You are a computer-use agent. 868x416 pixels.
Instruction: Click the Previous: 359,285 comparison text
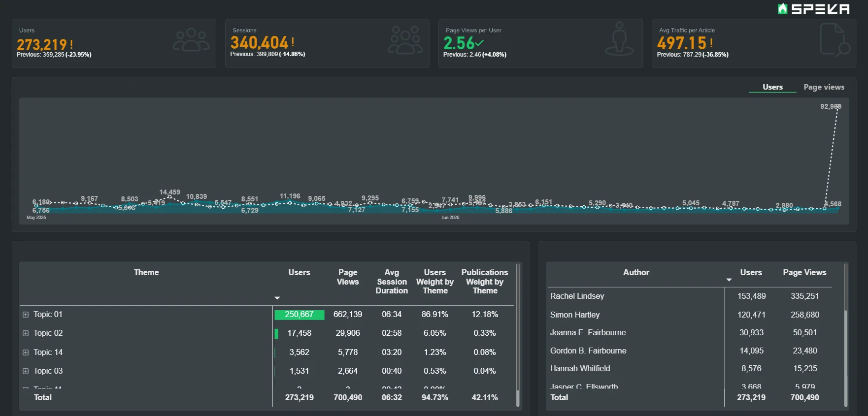coord(54,55)
